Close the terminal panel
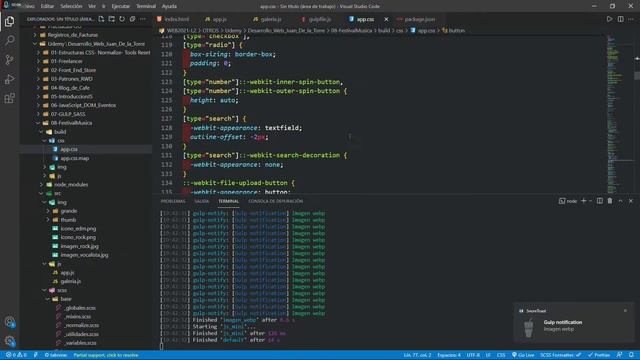The image size is (640, 360). (631, 201)
